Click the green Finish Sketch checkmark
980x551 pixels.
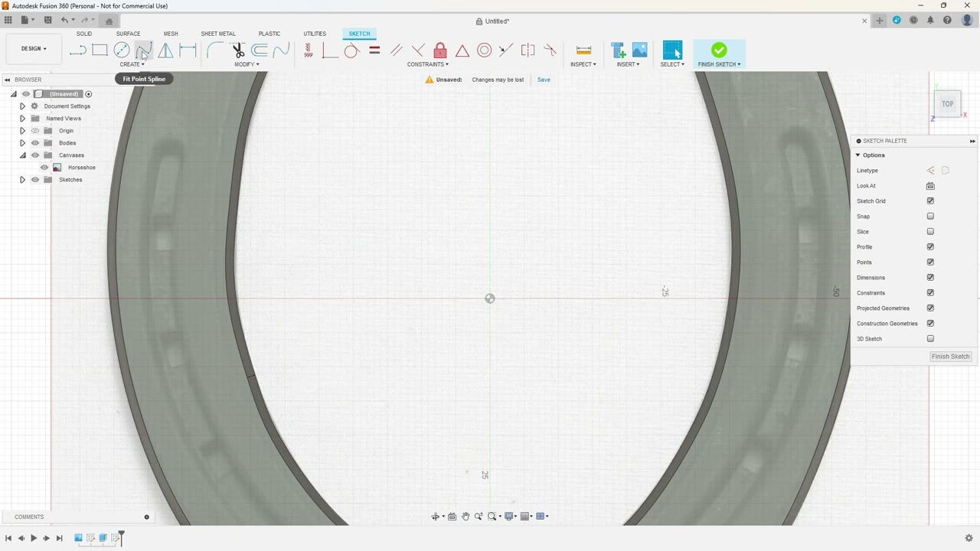point(718,51)
